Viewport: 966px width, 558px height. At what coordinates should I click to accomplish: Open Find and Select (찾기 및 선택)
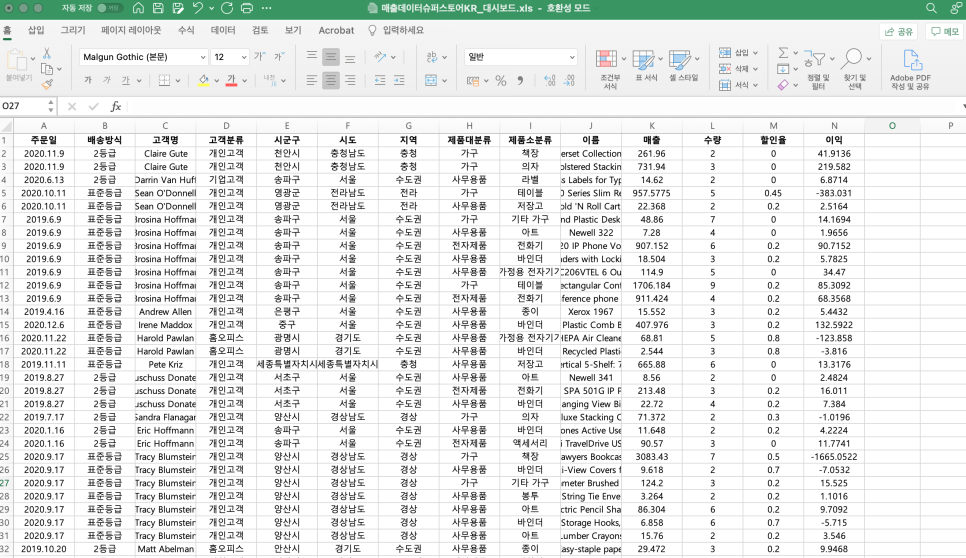(x=854, y=69)
